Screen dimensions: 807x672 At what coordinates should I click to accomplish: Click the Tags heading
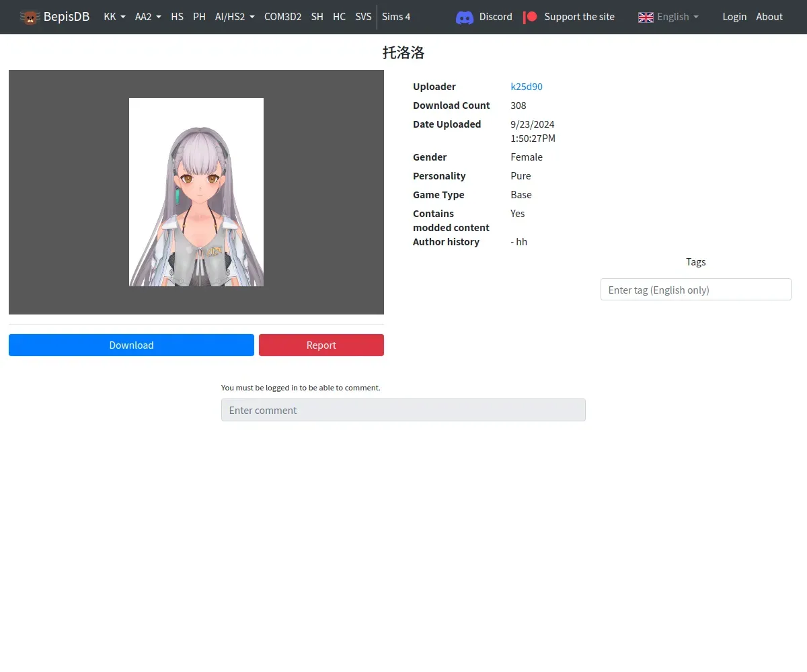pyautogui.click(x=696, y=262)
